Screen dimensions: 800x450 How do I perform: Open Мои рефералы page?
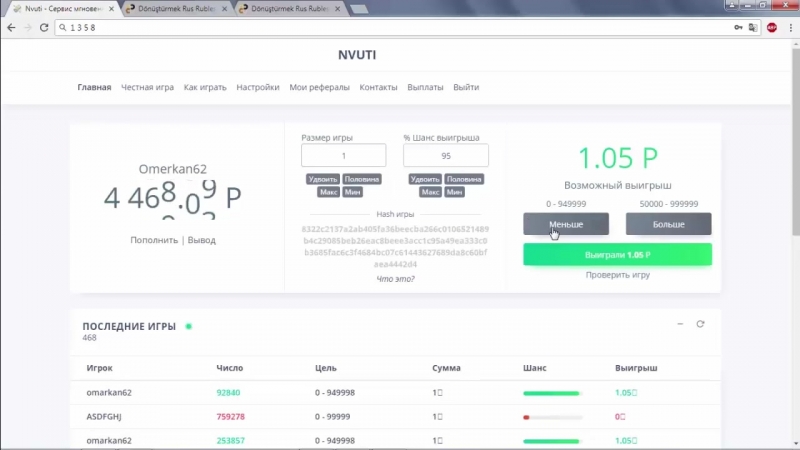[x=319, y=87]
